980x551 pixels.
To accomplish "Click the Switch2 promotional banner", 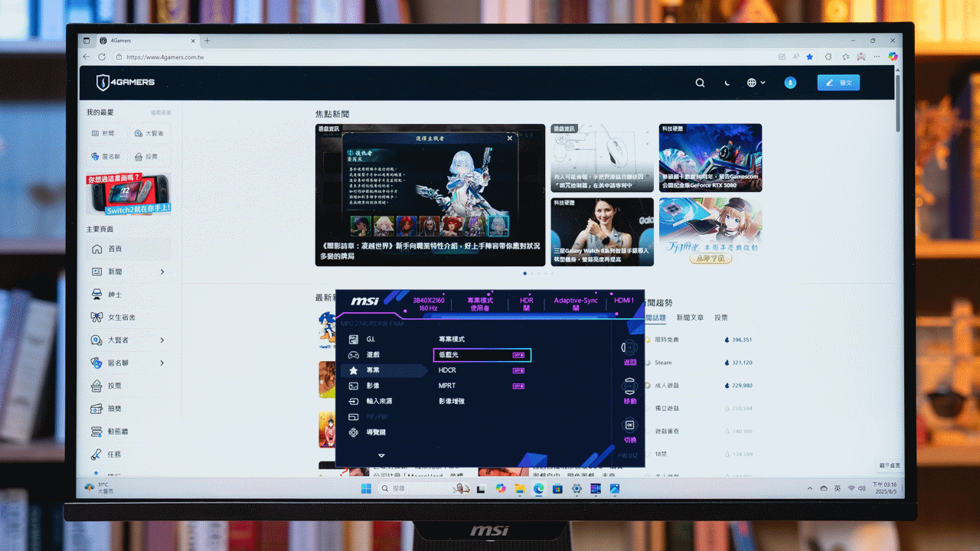I will point(129,194).
